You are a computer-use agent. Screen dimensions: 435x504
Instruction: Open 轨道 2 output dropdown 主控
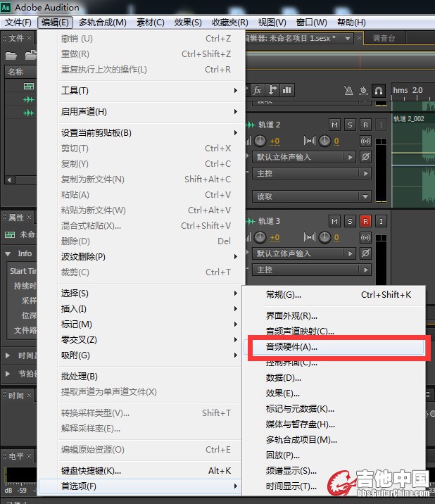(x=312, y=174)
